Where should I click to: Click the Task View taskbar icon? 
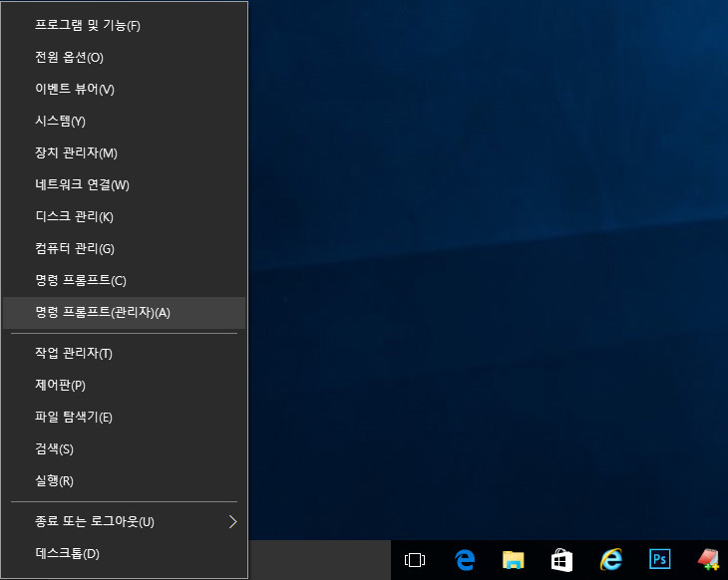[415, 560]
